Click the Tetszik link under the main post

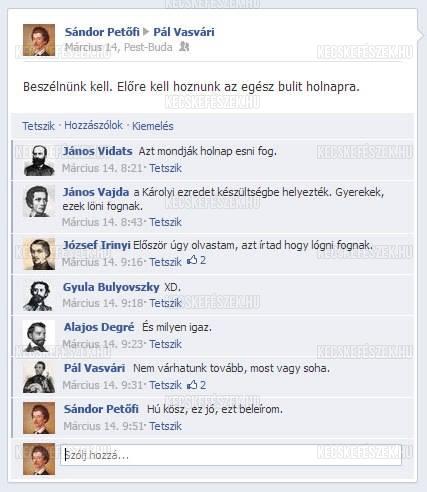pos(38,126)
